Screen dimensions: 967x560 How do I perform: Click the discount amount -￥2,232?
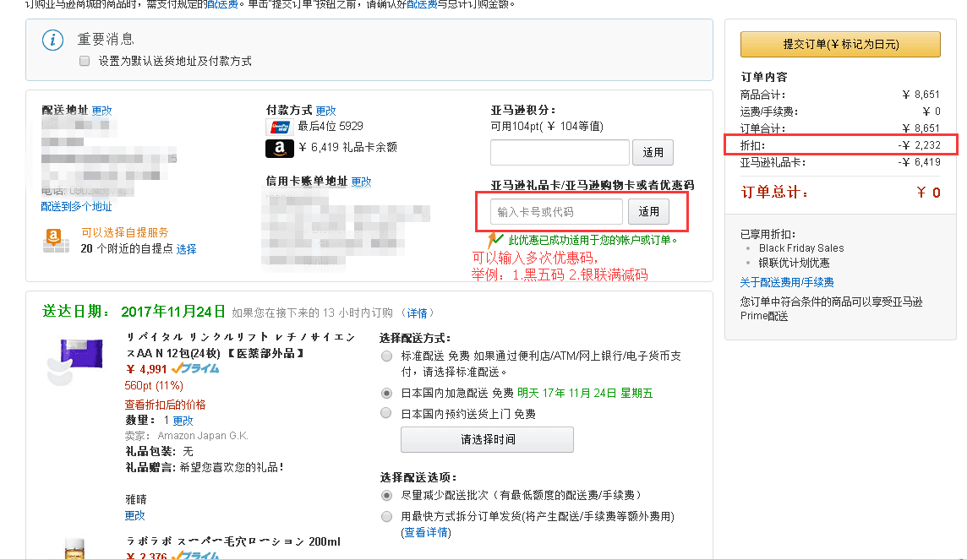919,145
